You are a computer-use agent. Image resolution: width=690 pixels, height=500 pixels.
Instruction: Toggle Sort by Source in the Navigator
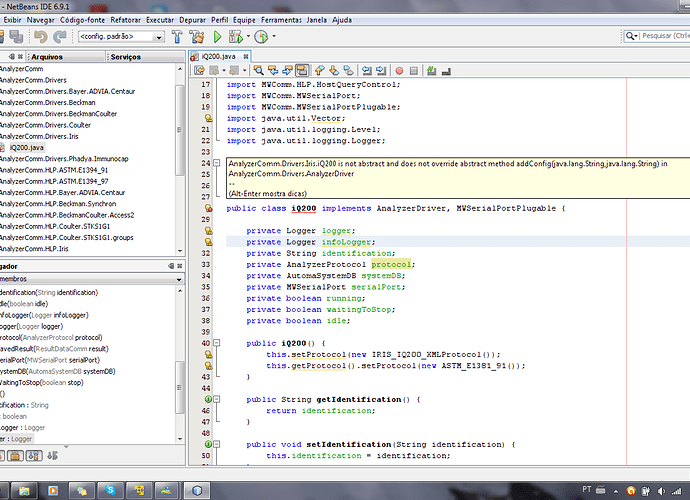pyautogui.click(x=52, y=456)
